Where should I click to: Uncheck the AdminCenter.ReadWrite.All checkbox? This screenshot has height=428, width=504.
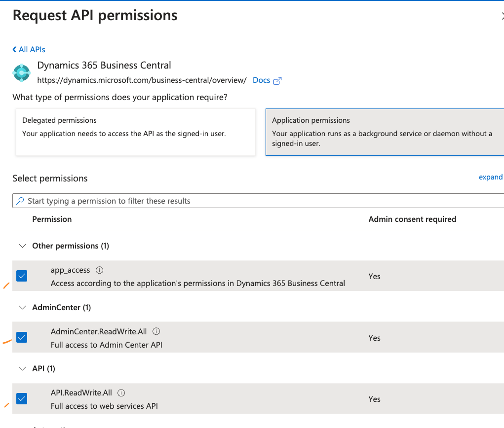pyautogui.click(x=22, y=337)
